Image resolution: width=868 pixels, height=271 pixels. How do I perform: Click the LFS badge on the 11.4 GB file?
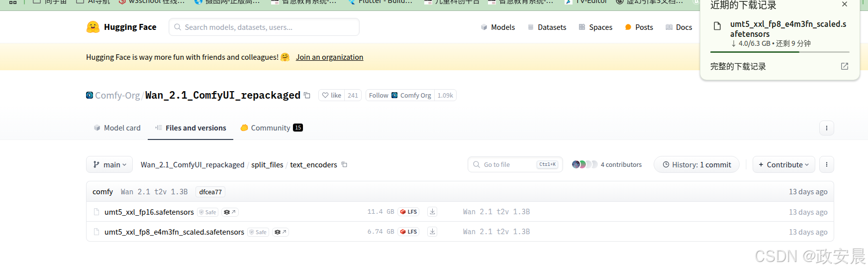[x=408, y=212]
